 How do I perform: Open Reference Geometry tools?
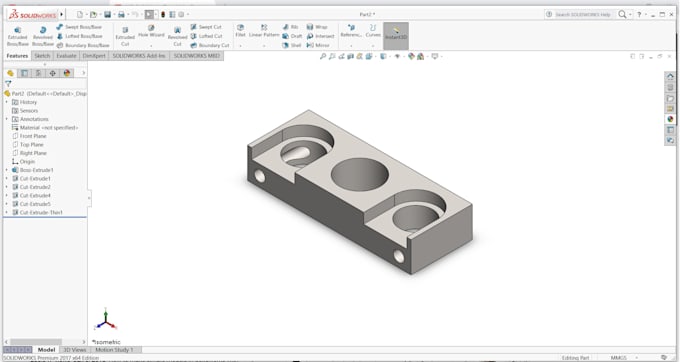(351, 31)
